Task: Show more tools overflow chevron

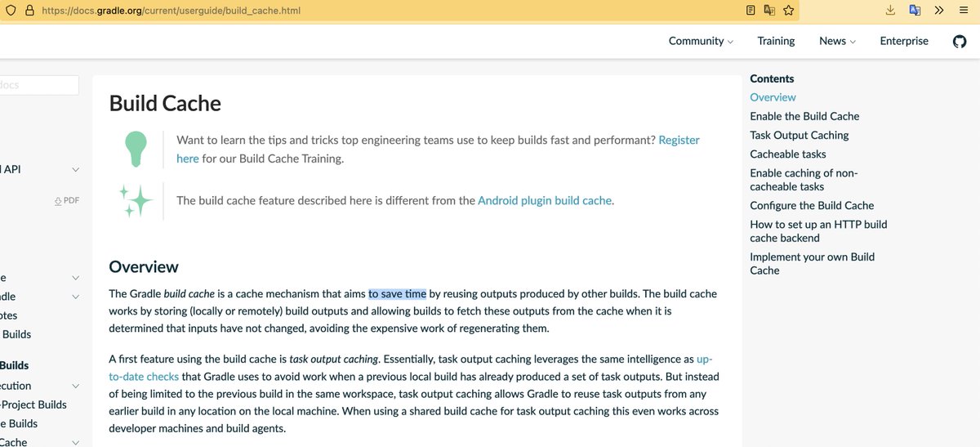Action: tap(938, 11)
